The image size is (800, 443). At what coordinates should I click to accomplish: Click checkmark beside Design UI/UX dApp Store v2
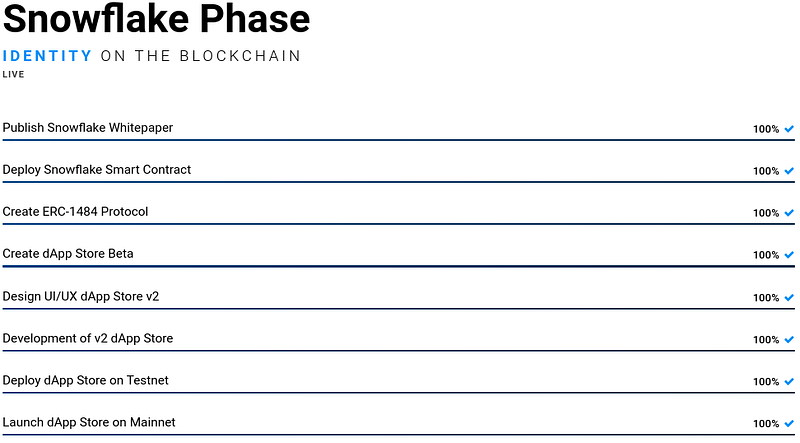point(789,298)
